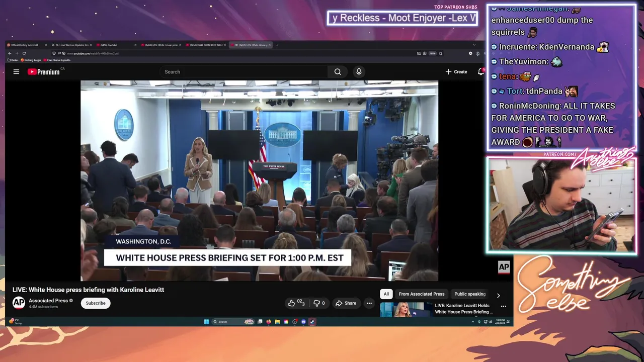Open the taskbar clock and date
The width and height of the screenshot is (644, 362).
500,322
